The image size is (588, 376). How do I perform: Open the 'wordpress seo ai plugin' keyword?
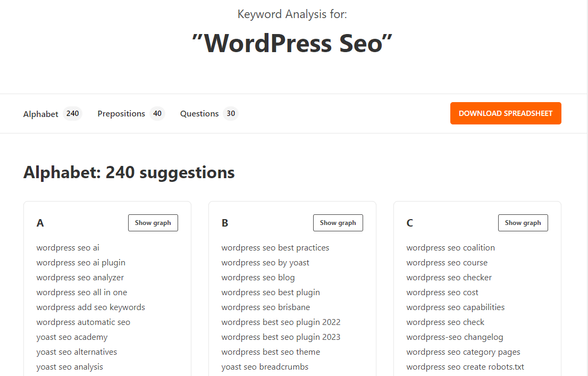pos(80,262)
